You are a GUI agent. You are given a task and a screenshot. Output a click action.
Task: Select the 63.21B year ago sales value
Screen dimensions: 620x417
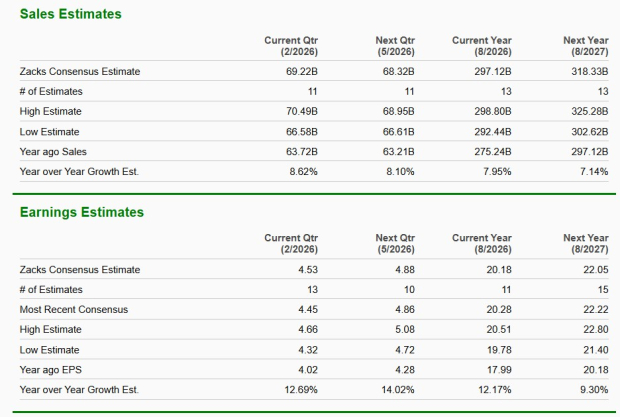point(398,151)
